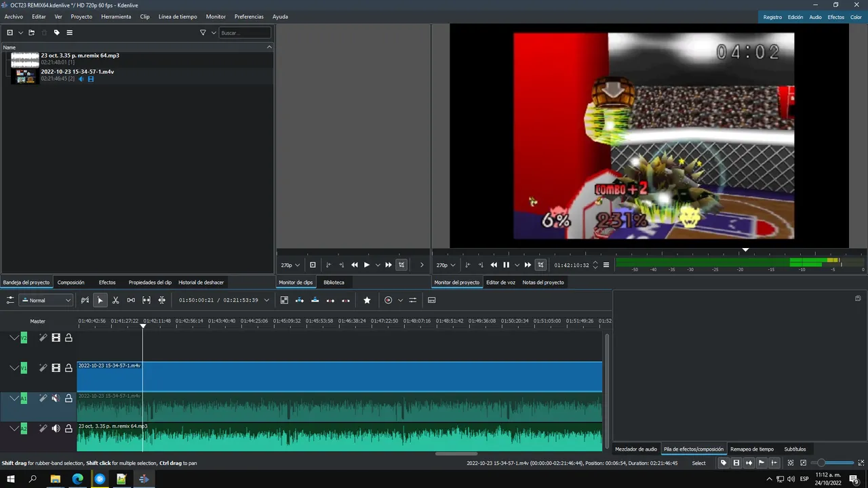
Task: Open the Normal edit mode dropdown
Action: [46, 300]
